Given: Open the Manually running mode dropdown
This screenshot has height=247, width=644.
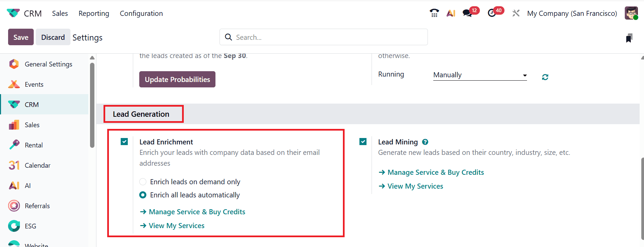Looking at the screenshot, I should click(x=479, y=75).
